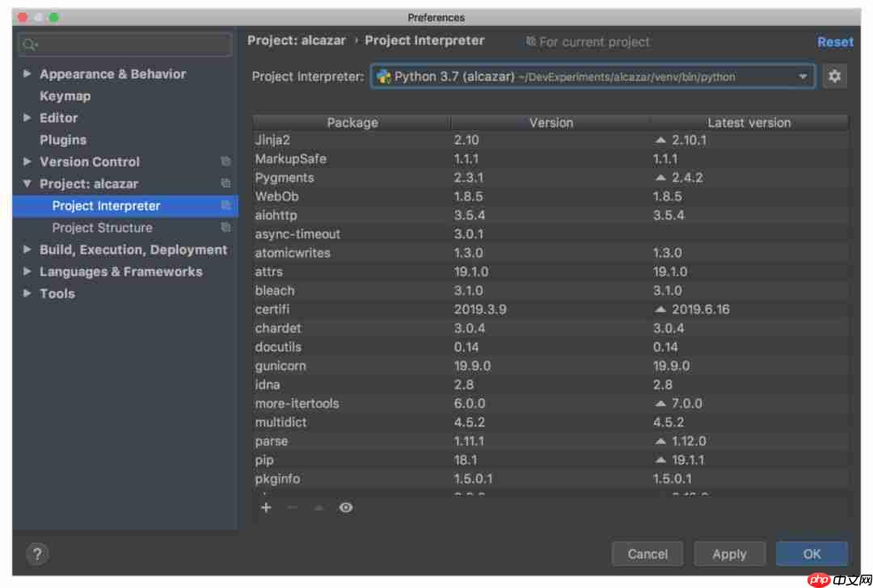Expand Build, Execution, Deployment section

coord(27,250)
